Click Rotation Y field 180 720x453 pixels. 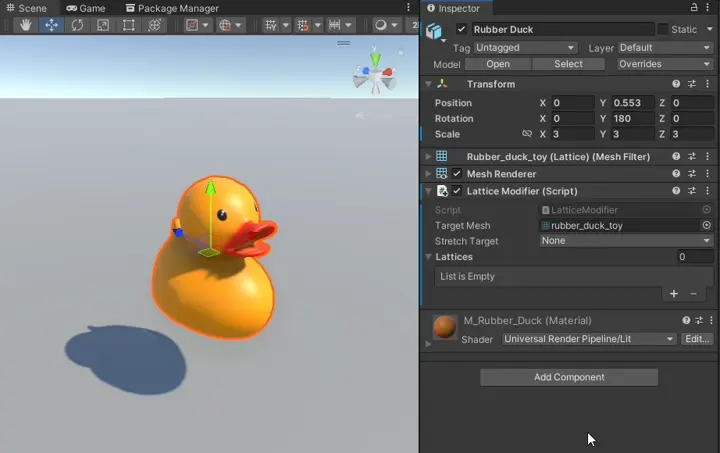[632, 118]
